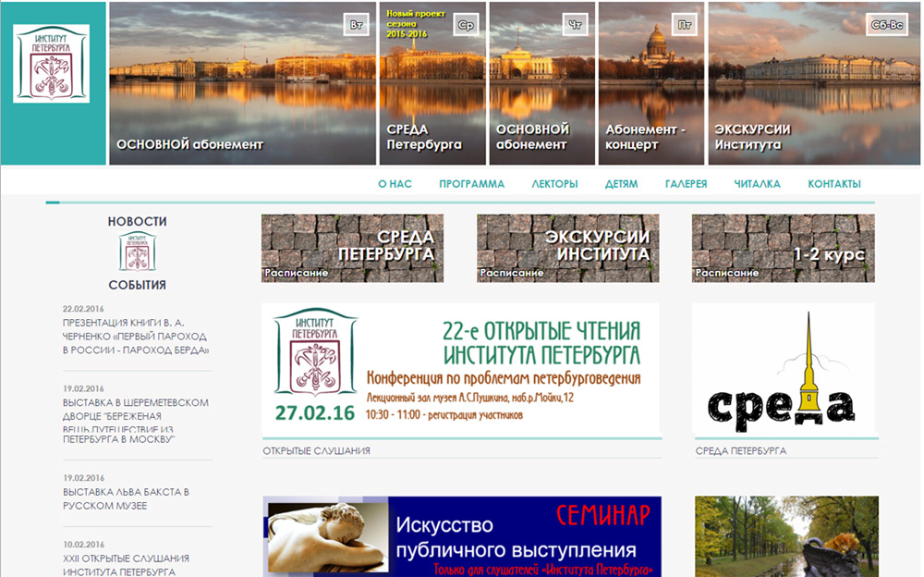Go to the КОНТАКТЫ page
This screenshot has width=924, height=577.
click(833, 184)
